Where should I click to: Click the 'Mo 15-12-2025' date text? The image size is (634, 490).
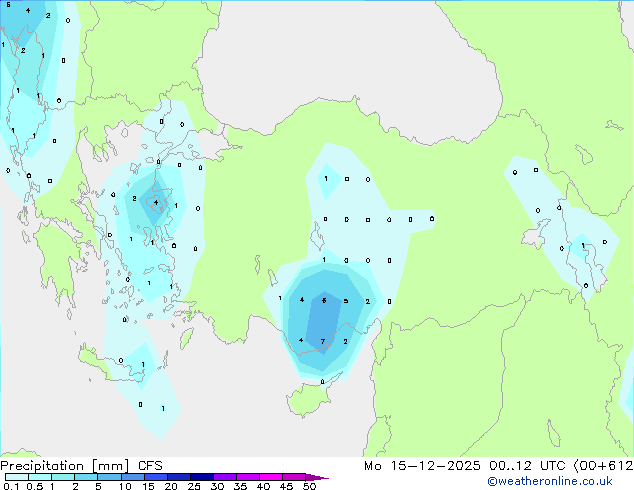point(422,466)
